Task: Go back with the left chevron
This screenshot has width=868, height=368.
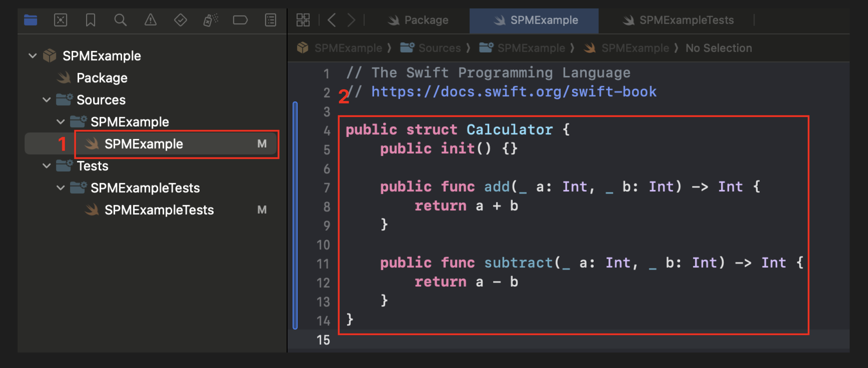Action: point(332,20)
